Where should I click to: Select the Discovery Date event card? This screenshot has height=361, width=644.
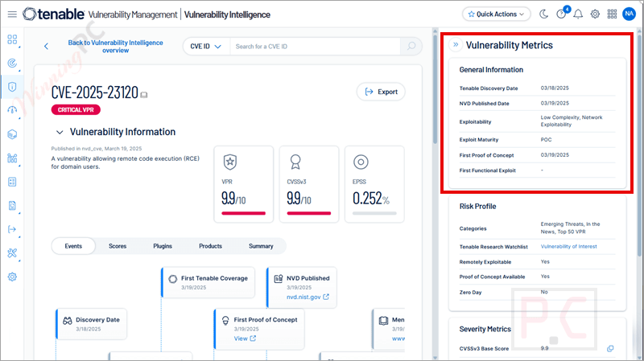tap(91, 324)
